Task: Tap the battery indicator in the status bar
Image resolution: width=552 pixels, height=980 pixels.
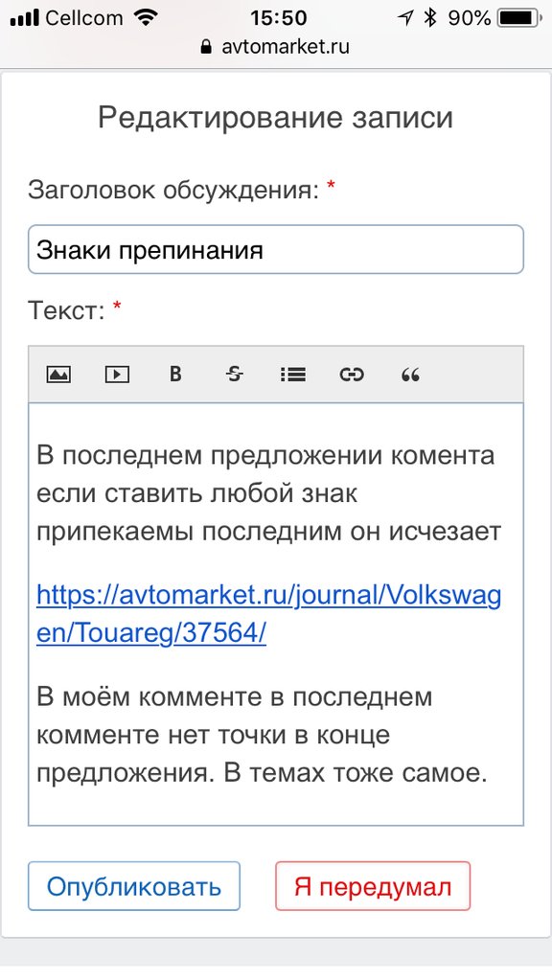Action: (518, 18)
